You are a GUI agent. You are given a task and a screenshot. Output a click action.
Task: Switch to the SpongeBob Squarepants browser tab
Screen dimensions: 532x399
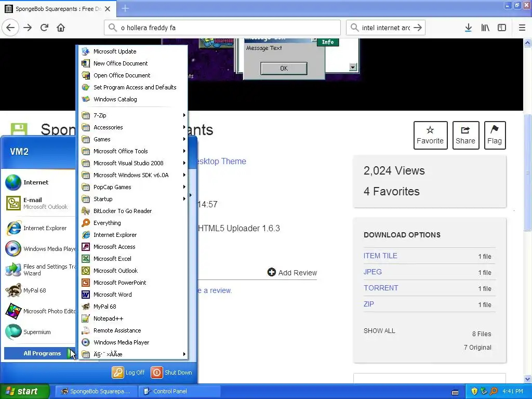pos(58,9)
